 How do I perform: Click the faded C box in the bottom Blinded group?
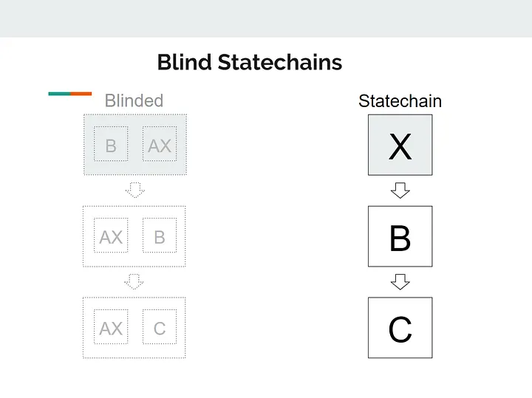159,327
